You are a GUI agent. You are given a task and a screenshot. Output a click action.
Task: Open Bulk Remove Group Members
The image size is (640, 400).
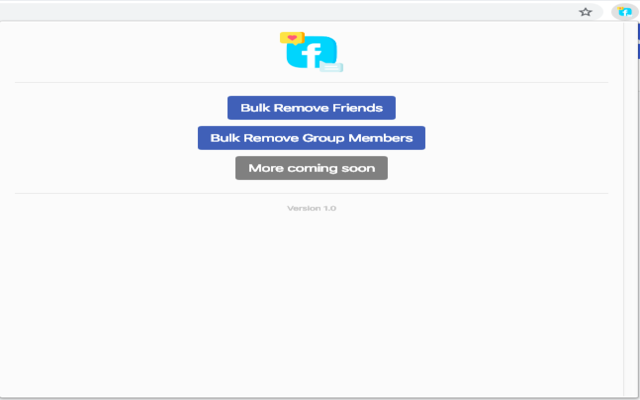[x=311, y=138]
